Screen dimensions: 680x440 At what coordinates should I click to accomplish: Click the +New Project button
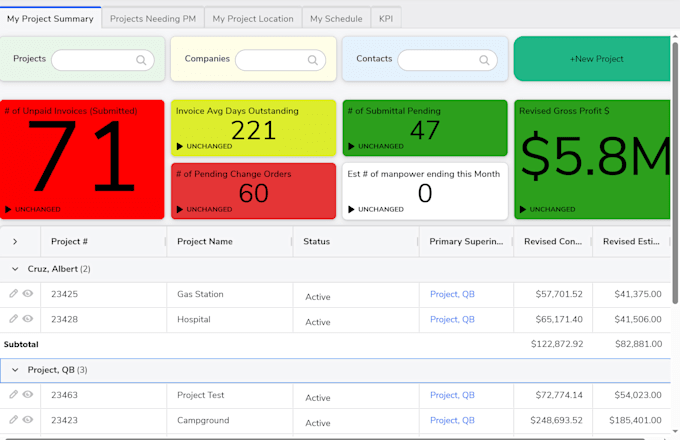tap(592, 59)
